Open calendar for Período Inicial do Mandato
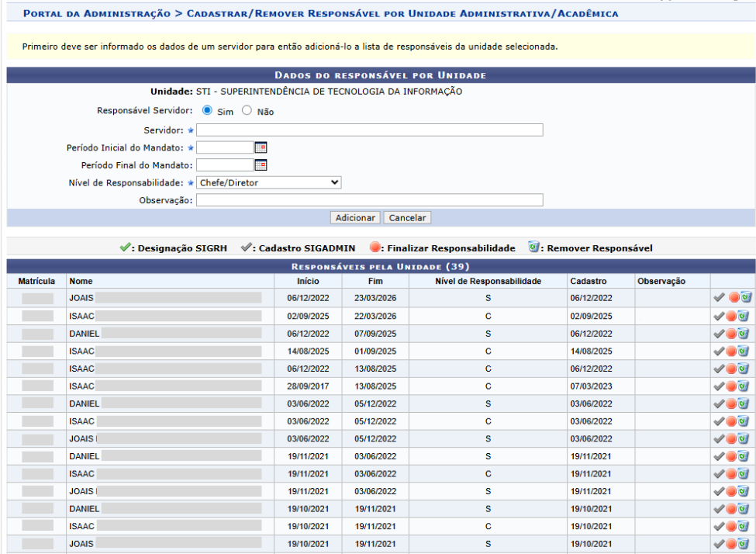 coord(261,147)
